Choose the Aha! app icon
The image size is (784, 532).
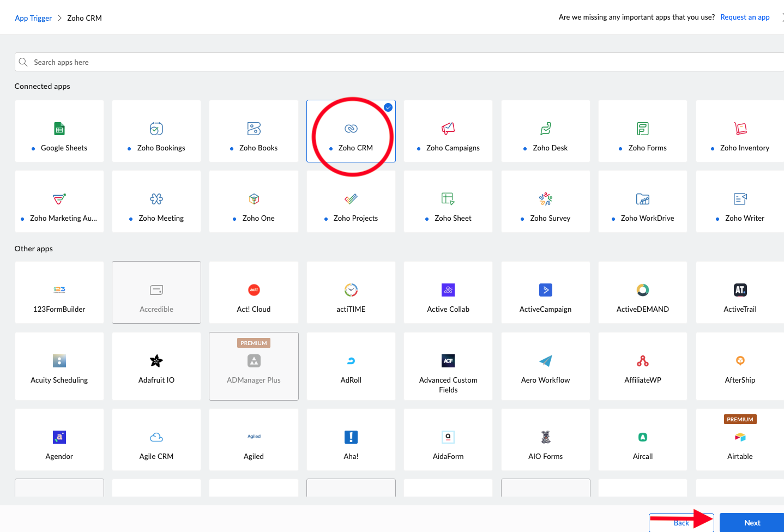pos(351,437)
